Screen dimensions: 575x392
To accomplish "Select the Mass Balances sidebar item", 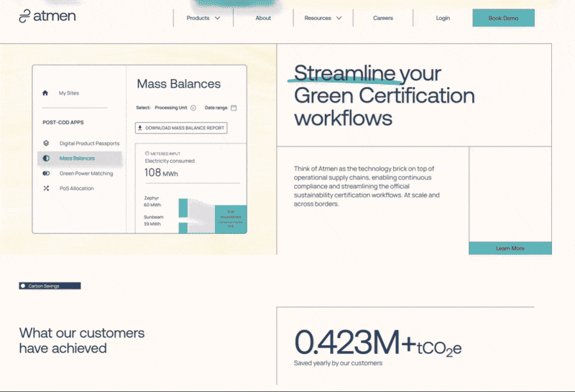I will point(80,158).
